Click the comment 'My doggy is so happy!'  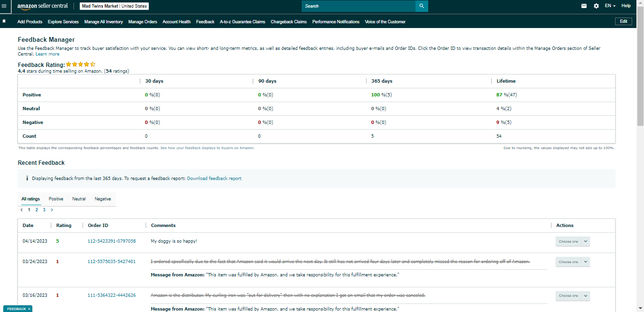point(174,241)
